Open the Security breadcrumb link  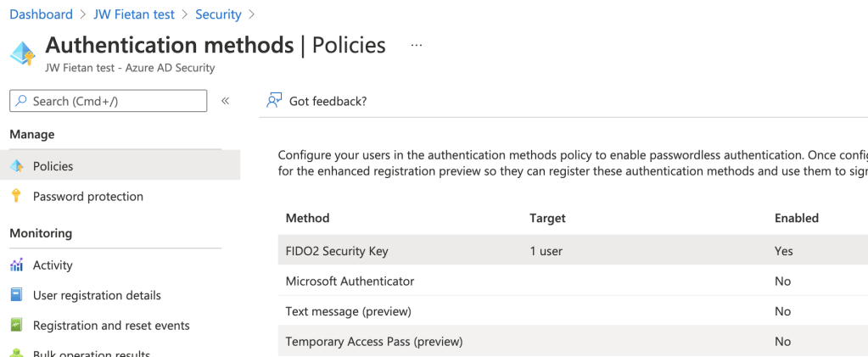(x=218, y=14)
